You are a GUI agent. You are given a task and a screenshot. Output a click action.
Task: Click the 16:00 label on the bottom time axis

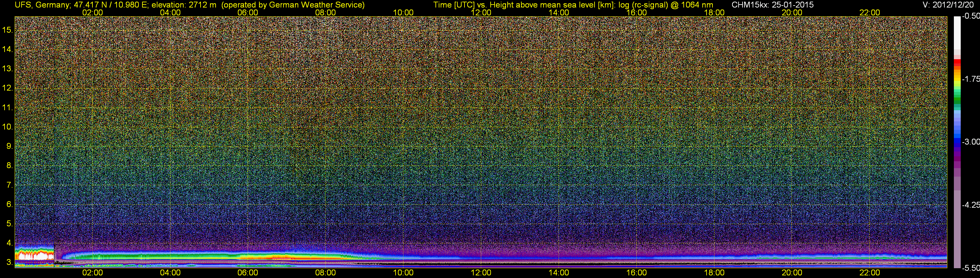point(636,273)
